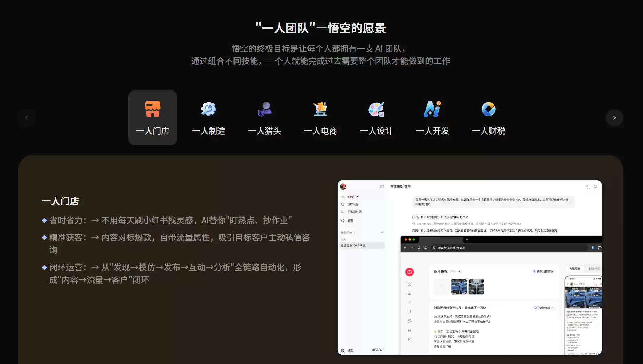Click the paint palette 设计 icon
Viewport: 643px width, 364px height.
tap(376, 109)
